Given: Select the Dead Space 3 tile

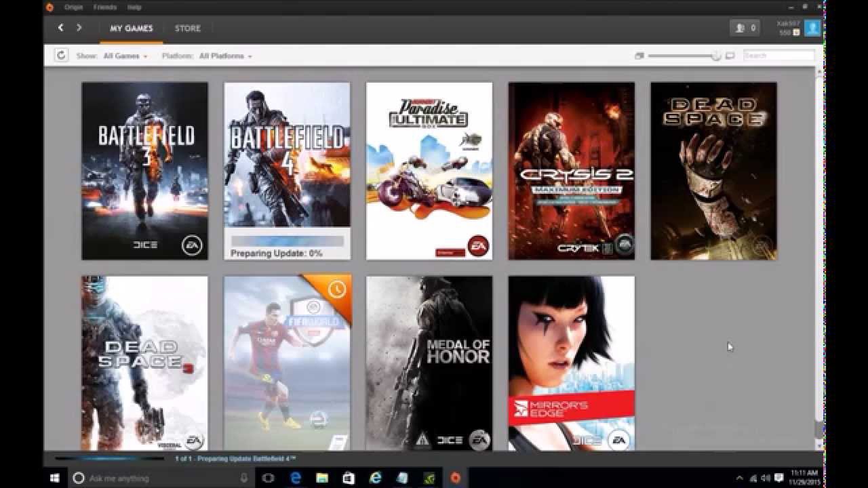Looking at the screenshot, I should tap(145, 363).
